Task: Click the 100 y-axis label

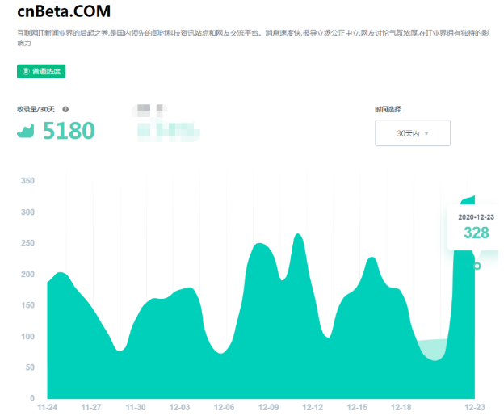Action: 27,337
